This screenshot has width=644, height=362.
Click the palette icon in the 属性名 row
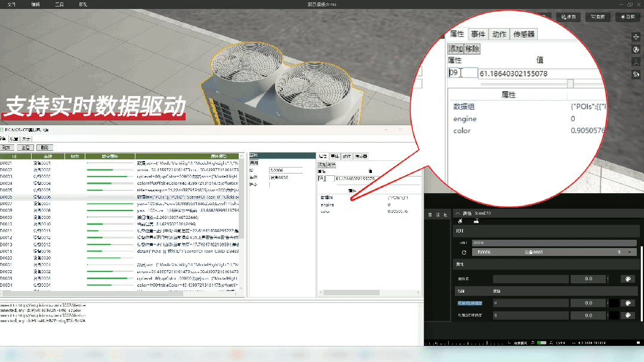click(628, 279)
